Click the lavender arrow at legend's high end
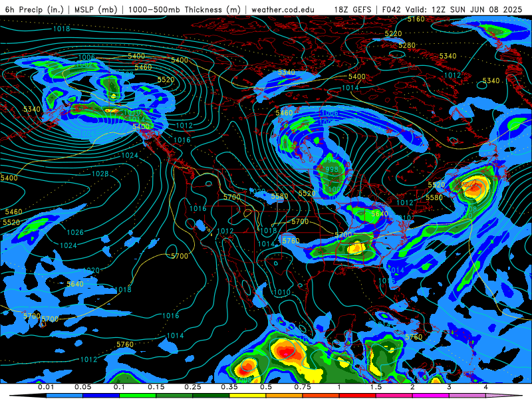 click(x=504, y=396)
